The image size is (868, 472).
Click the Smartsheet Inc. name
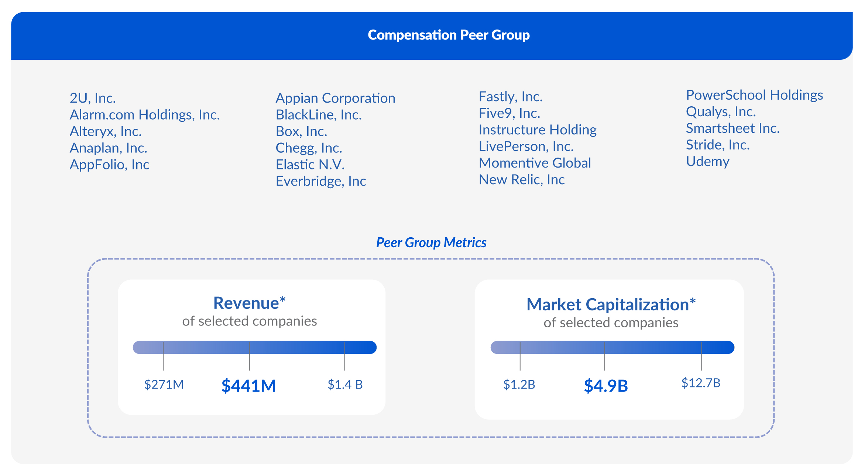[733, 128]
